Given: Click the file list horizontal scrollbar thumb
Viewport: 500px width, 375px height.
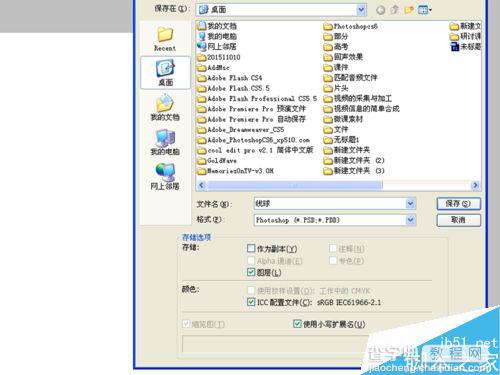Looking at the screenshot, I should [x=295, y=185].
